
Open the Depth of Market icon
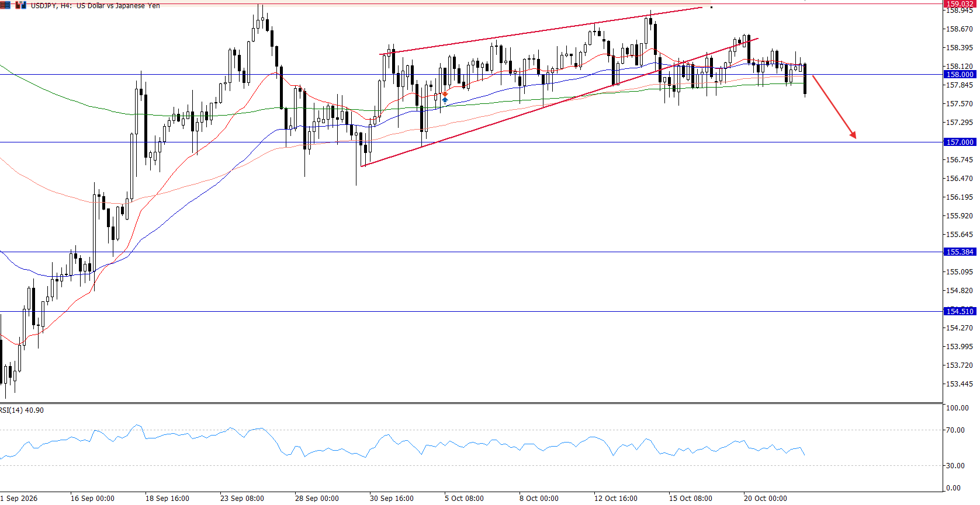coord(5,5)
